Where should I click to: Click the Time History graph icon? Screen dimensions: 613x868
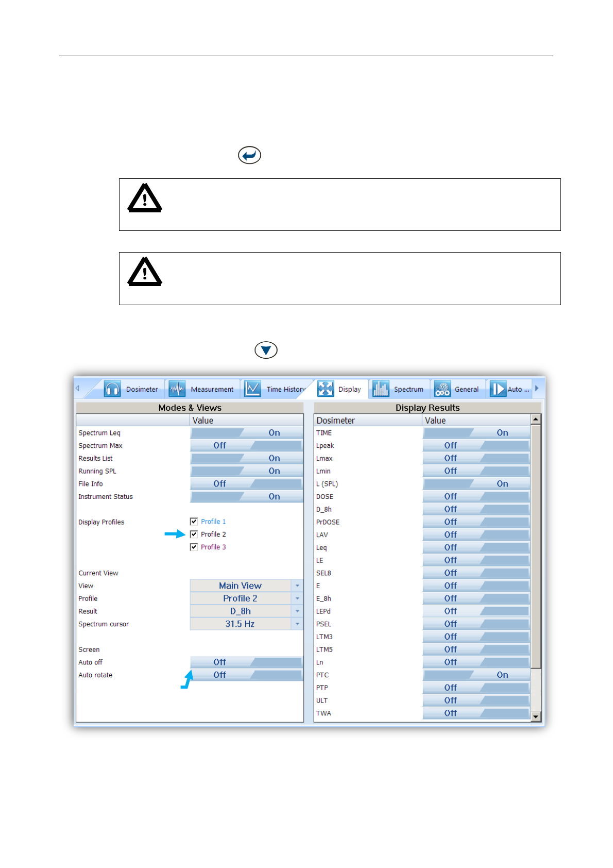coord(252,389)
